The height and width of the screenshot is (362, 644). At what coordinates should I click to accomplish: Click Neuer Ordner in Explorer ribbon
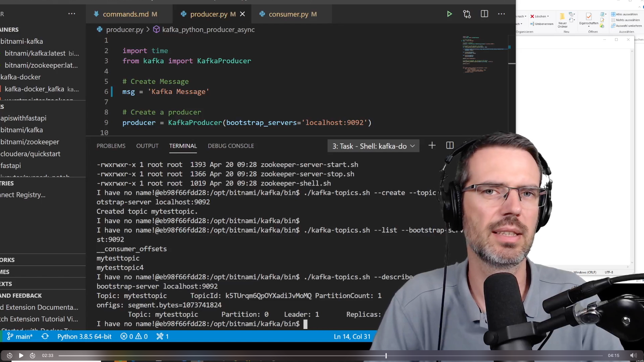(x=563, y=21)
